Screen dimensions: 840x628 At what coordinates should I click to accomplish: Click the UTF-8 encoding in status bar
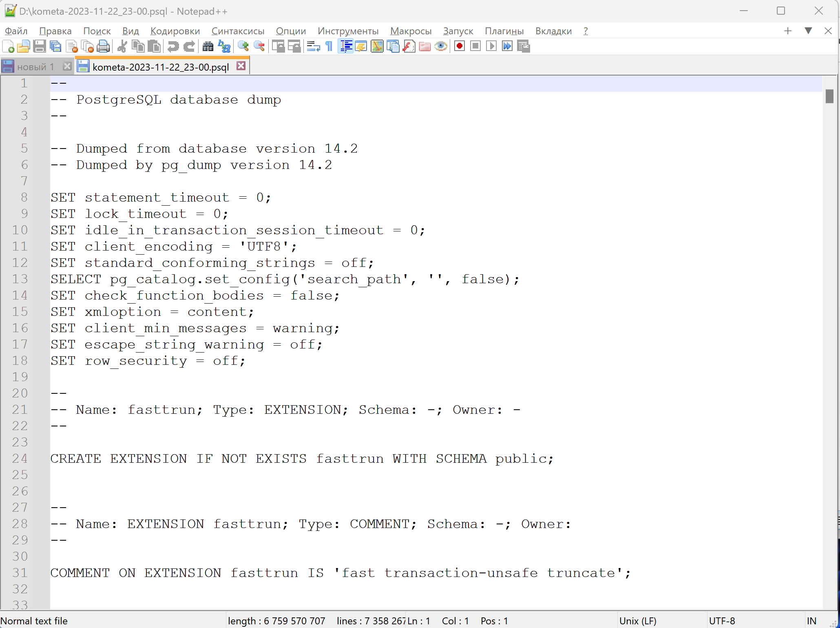722,621
